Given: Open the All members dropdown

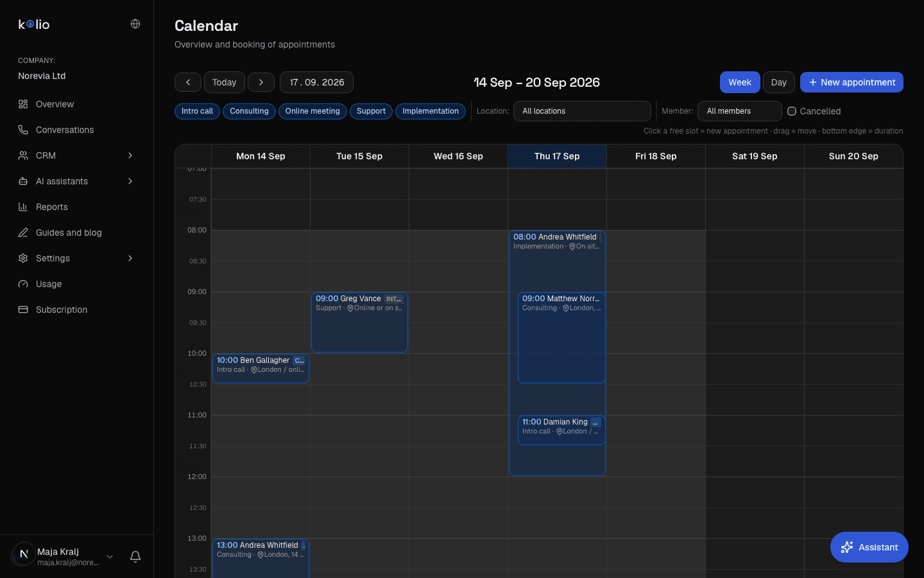Looking at the screenshot, I should [x=739, y=111].
